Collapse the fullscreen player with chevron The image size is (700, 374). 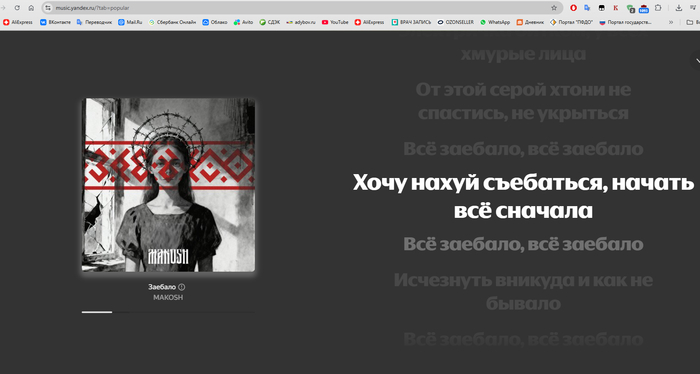tap(697, 61)
